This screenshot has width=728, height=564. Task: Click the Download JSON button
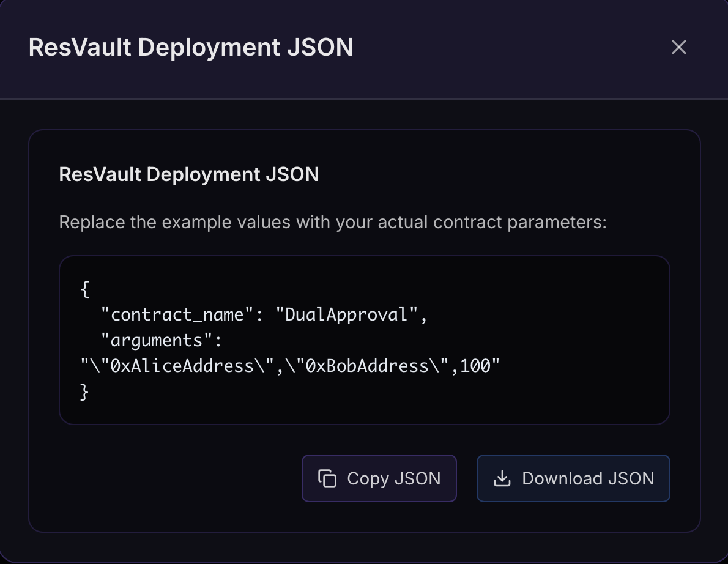point(573,478)
